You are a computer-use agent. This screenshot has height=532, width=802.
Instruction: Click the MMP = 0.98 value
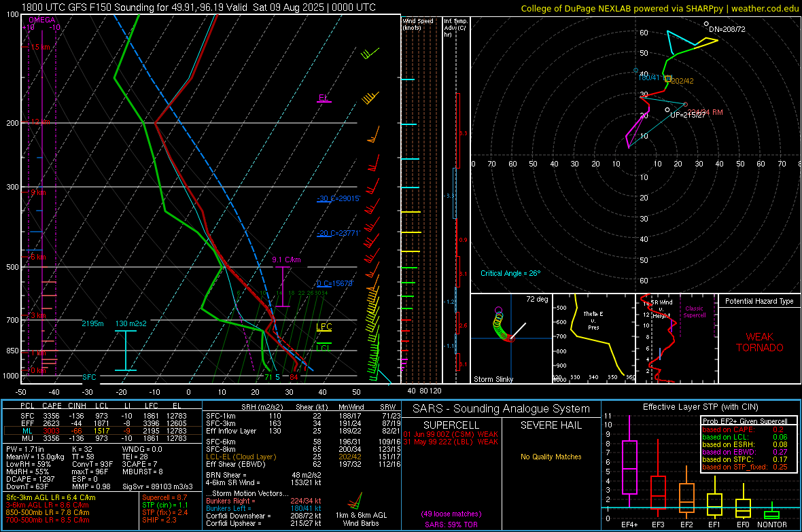92,487
